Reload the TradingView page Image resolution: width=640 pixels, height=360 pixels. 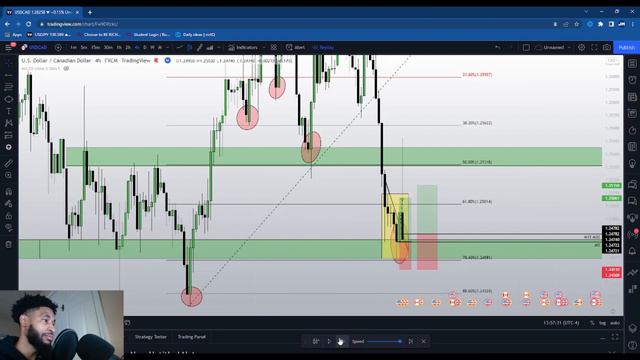tap(29, 24)
